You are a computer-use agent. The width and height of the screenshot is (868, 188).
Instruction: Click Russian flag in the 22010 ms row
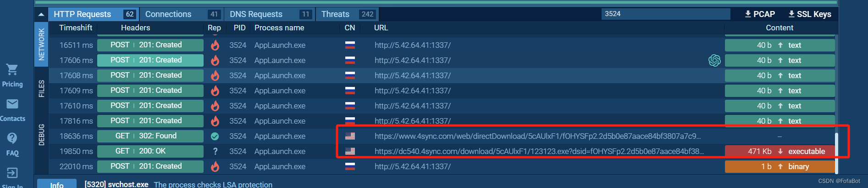click(x=350, y=166)
